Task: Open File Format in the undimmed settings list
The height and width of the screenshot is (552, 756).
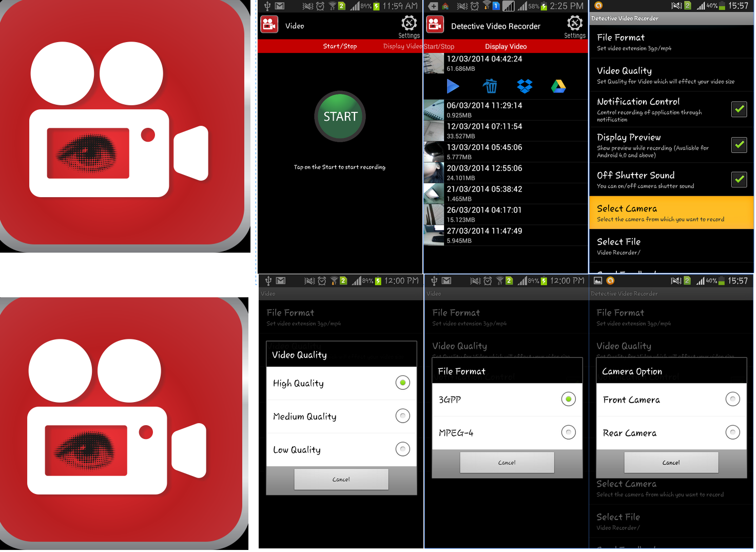Action: [x=671, y=42]
